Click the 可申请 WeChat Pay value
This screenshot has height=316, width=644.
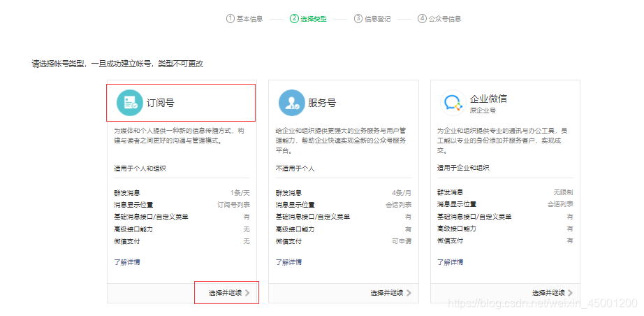point(402,241)
